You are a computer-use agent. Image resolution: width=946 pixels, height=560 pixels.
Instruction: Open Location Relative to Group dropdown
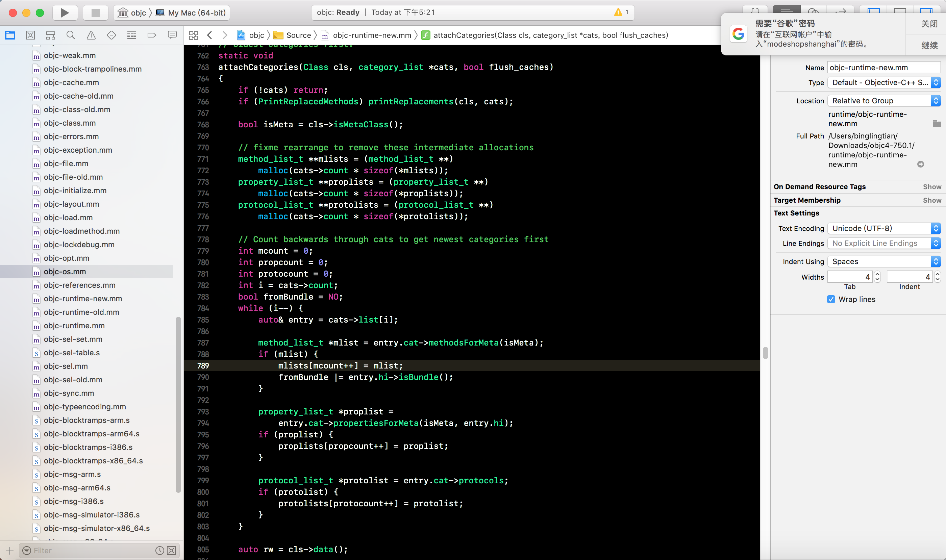point(883,101)
